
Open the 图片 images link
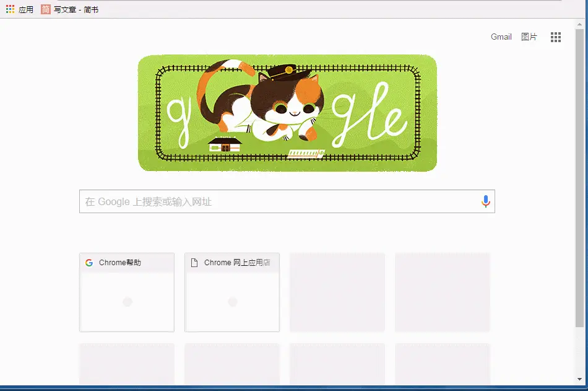coord(529,37)
